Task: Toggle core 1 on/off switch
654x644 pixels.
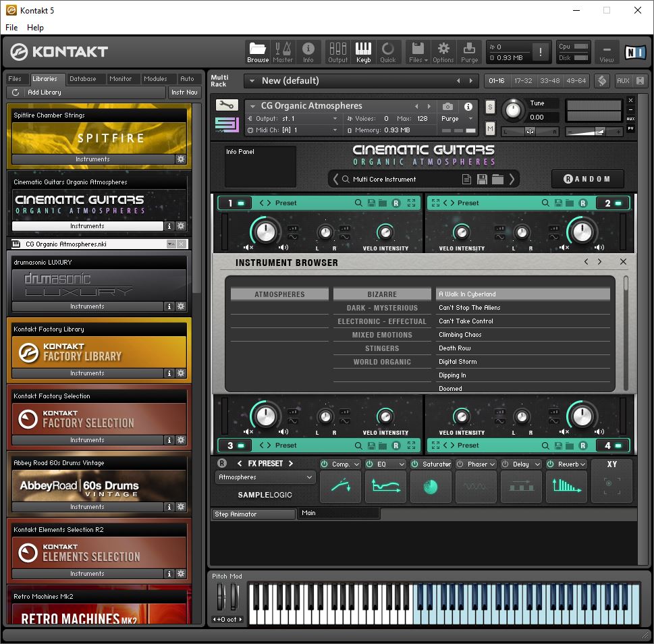Action: click(x=241, y=203)
